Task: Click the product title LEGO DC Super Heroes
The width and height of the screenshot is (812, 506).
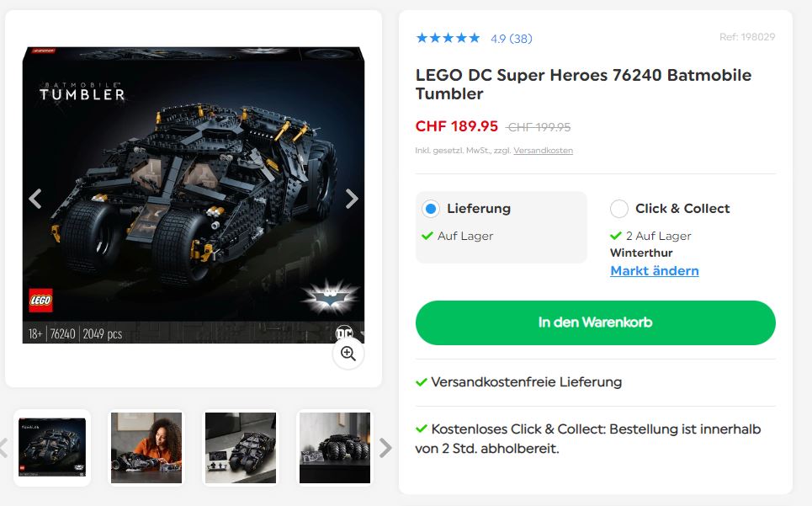Action: click(583, 84)
